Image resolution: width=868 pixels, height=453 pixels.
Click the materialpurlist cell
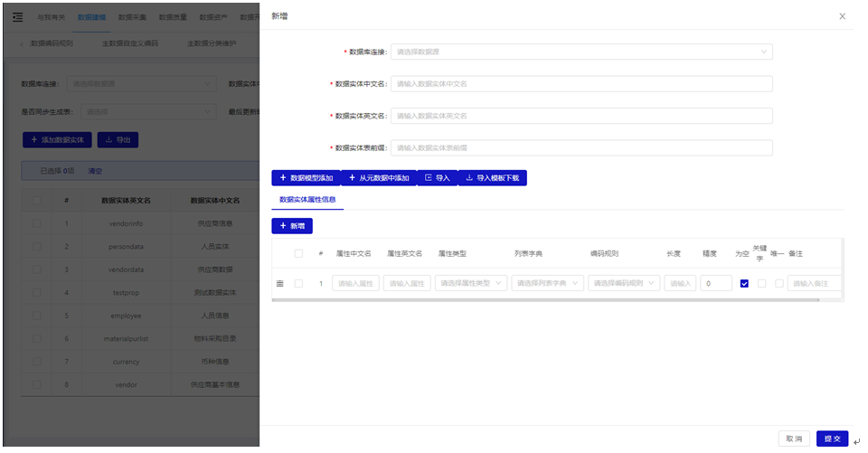coord(126,339)
